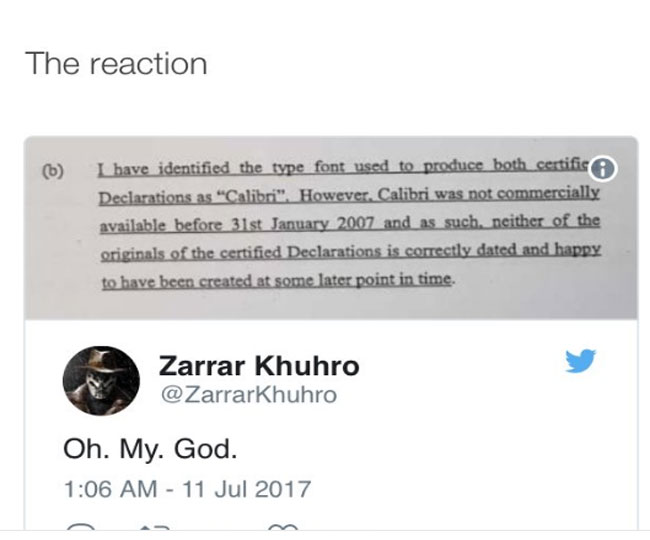Click the line starting "I have identified the type"
The height and width of the screenshot is (540, 650).
(x=343, y=167)
